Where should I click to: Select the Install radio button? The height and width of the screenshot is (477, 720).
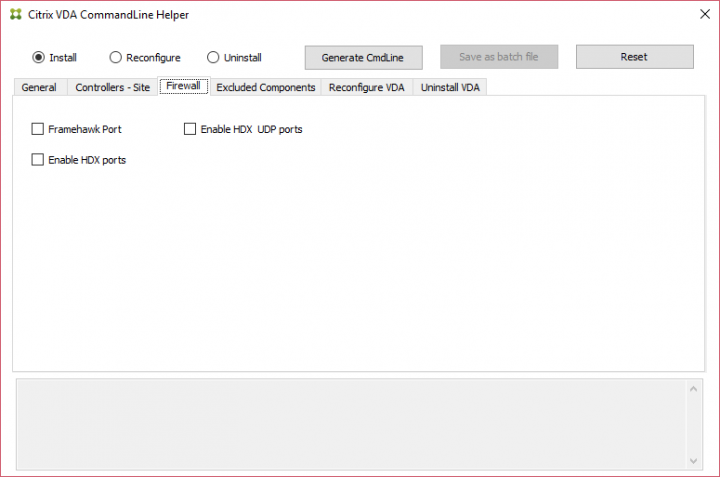click(x=39, y=57)
